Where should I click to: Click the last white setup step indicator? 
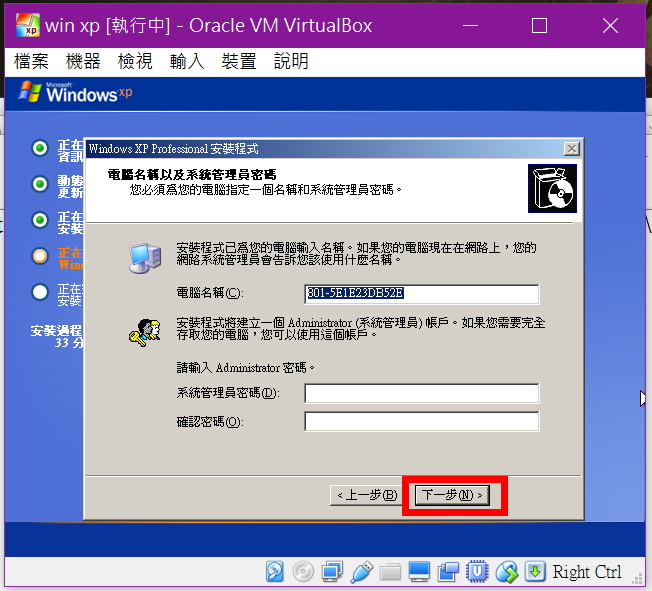click(x=40, y=292)
